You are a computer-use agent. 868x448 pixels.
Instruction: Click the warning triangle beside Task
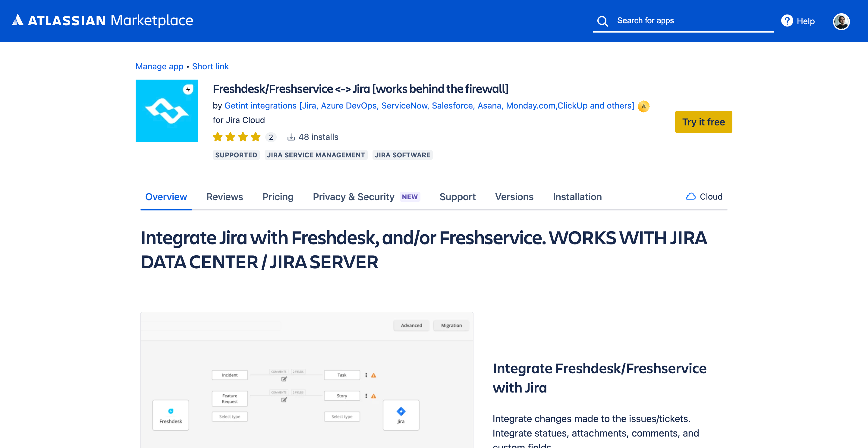[374, 375]
